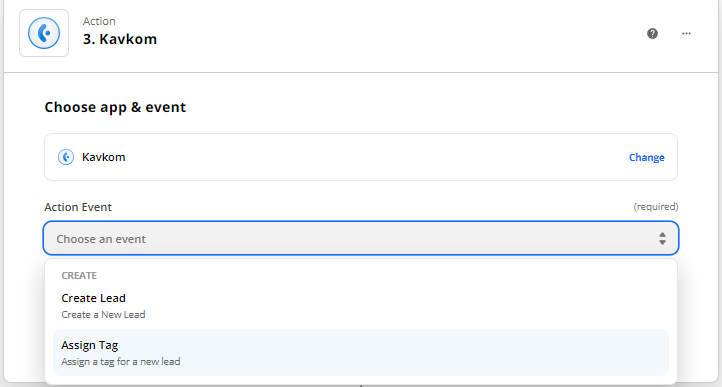This screenshot has width=722, height=387.
Task: Click 'Assign a tag for a new lead' text
Action: tap(121, 362)
